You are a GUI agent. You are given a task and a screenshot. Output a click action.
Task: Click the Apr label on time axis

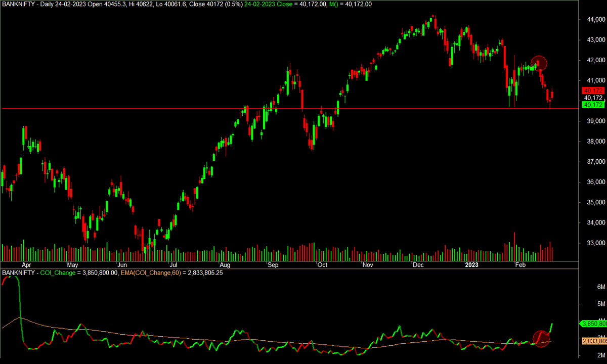click(26, 265)
